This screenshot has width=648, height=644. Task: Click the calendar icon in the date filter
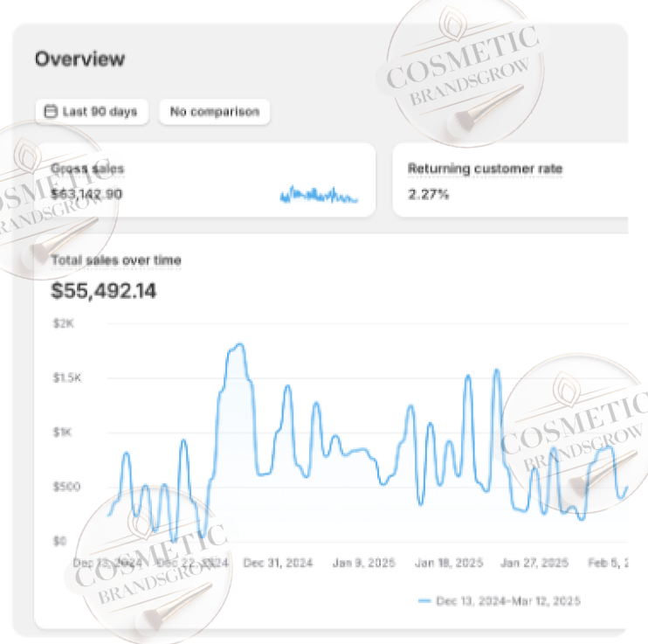pyautogui.click(x=51, y=112)
